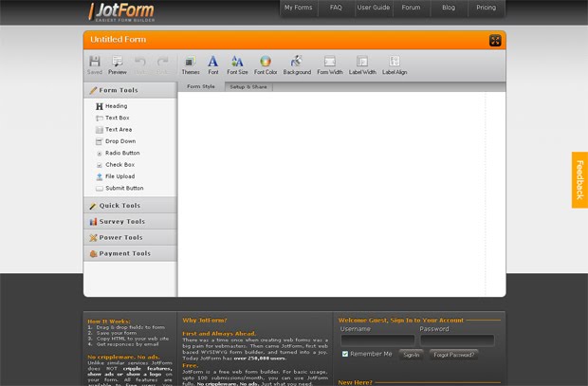Image resolution: width=588 pixels, height=386 pixels.
Task: Add a Text Box field
Action: pyautogui.click(x=113, y=118)
